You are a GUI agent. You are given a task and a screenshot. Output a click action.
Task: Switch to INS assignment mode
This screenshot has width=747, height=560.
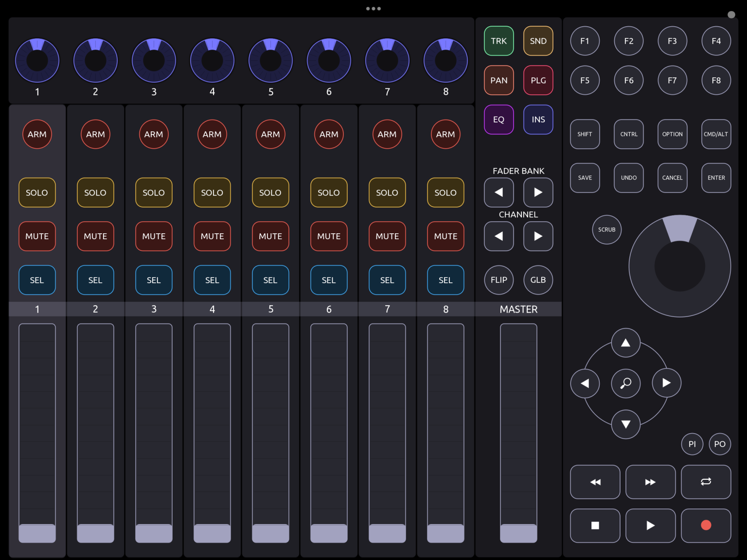point(538,120)
